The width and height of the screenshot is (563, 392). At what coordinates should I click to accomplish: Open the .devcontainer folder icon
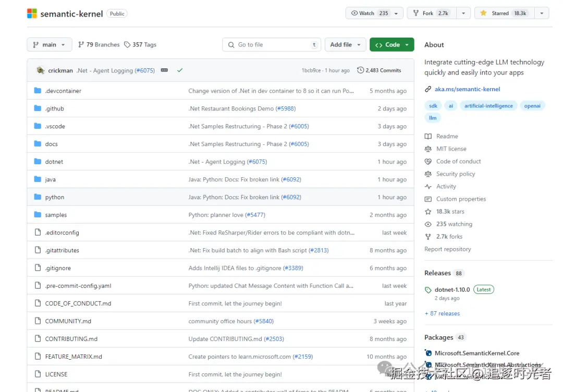pos(38,91)
